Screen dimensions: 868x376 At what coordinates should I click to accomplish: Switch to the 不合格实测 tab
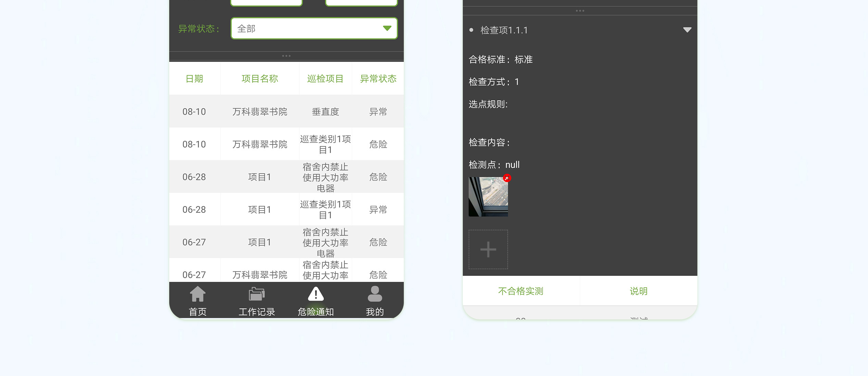coord(521,291)
